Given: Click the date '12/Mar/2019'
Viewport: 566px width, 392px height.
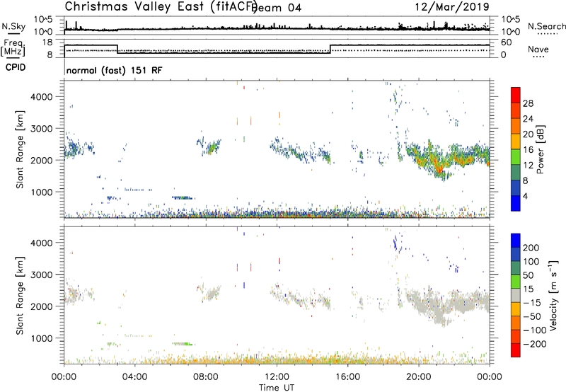Looking at the screenshot, I should tap(452, 6).
